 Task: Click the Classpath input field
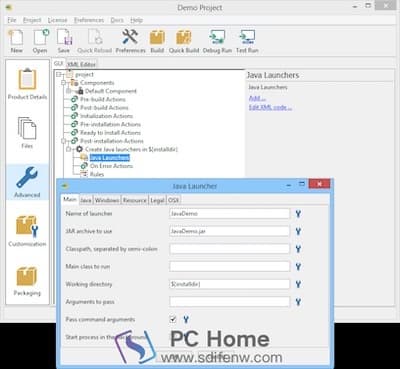(229, 249)
